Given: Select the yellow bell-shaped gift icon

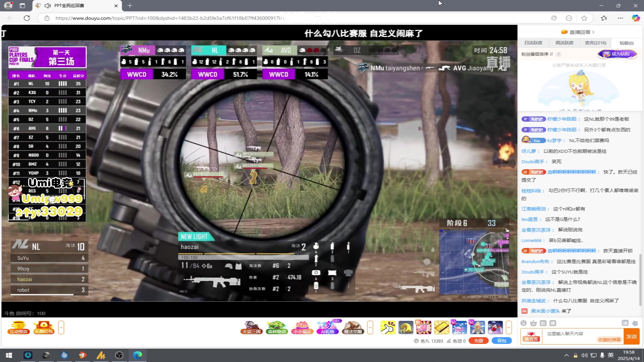Looking at the screenshot, I should 406,327.
